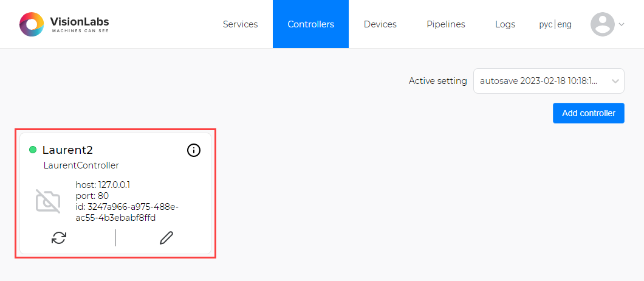Click the VisionLabs logo icon

(x=32, y=24)
